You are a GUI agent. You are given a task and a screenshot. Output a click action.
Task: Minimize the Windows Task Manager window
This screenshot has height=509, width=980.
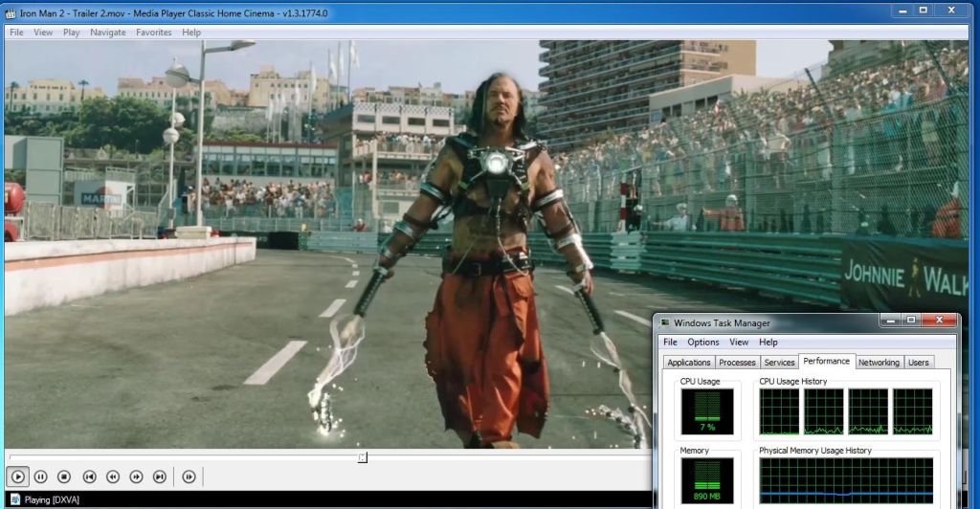(890, 321)
